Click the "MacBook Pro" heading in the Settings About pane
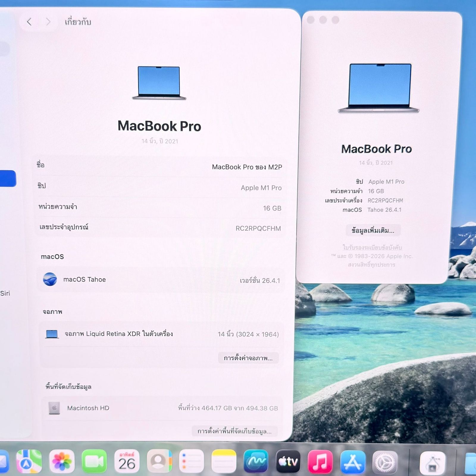Image resolution: width=476 pixels, height=476 pixels. pos(159,126)
